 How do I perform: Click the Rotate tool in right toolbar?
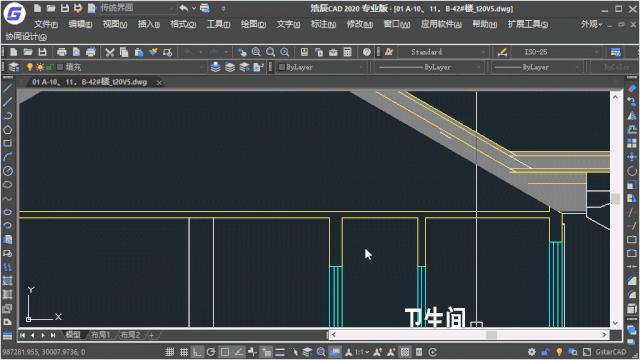(632, 171)
